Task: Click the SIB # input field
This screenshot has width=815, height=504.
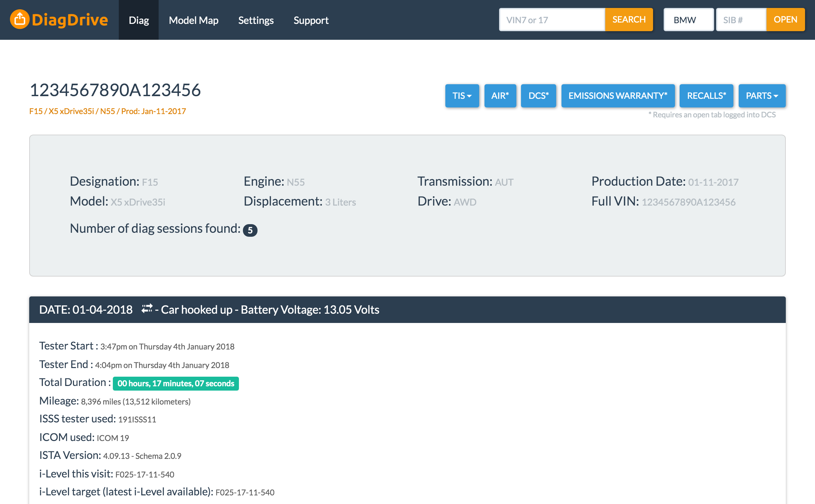Action: (x=741, y=20)
